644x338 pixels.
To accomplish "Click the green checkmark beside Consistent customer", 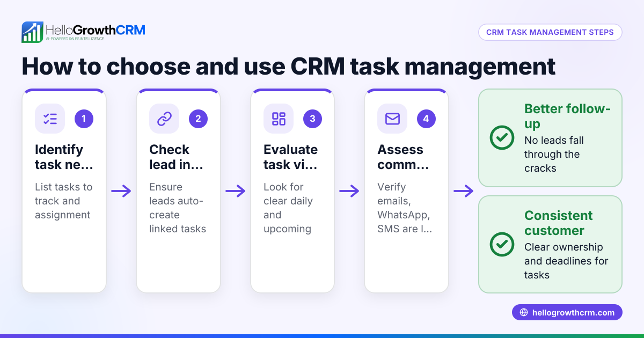I will click(x=502, y=245).
